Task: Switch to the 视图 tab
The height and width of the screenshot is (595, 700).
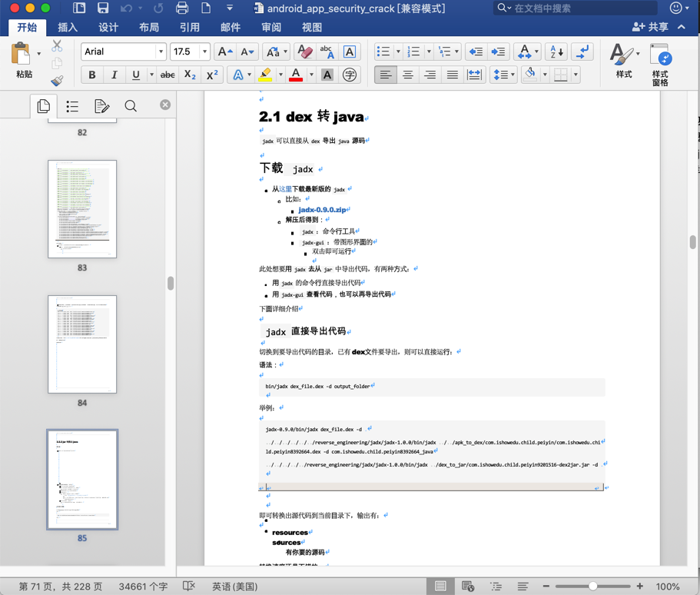Action: 312,27
